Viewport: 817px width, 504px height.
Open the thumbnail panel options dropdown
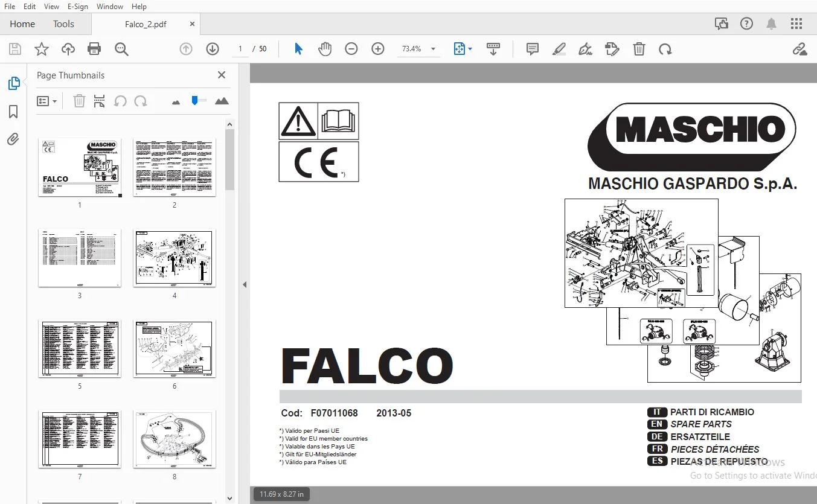[46, 101]
